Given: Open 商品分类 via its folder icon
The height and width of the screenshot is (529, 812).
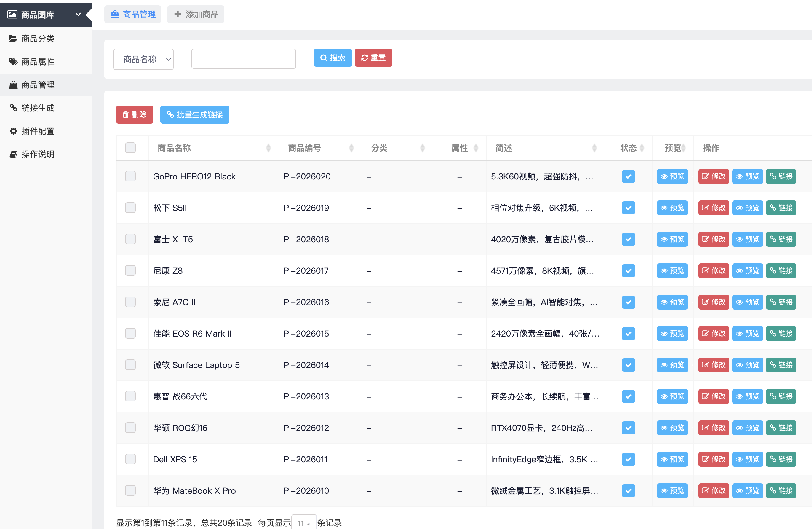Looking at the screenshot, I should [13, 38].
